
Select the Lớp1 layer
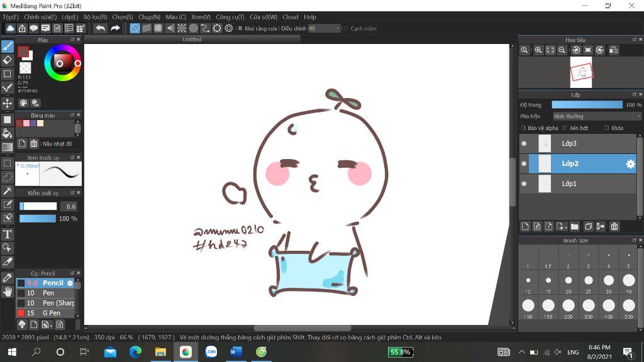click(x=578, y=184)
